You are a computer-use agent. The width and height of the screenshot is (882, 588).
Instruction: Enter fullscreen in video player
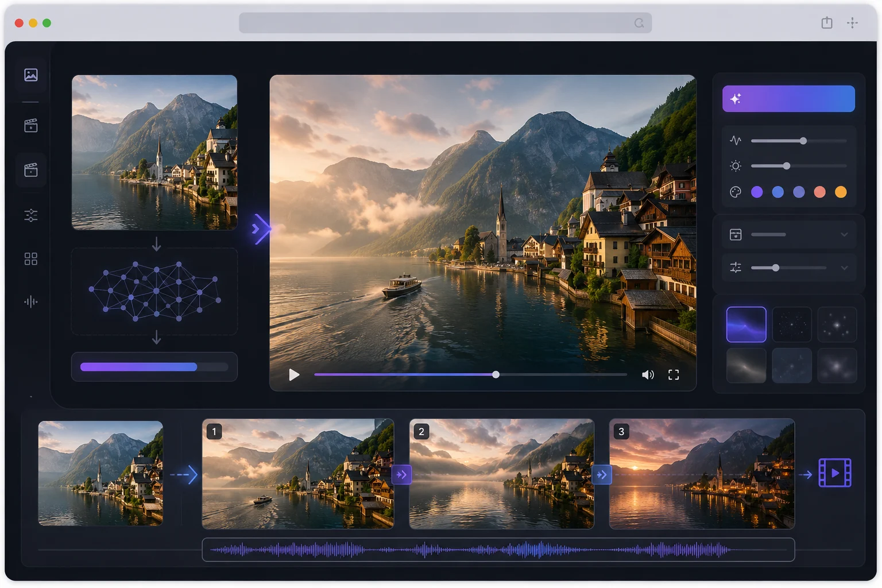pos(674,375)
